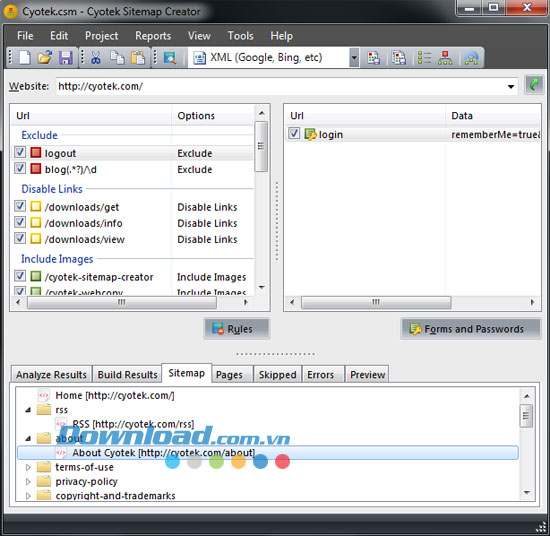This screenshot has height=536, width=550.
Task: Click the New document toolbar icon
Action: (x=25, y=58)
